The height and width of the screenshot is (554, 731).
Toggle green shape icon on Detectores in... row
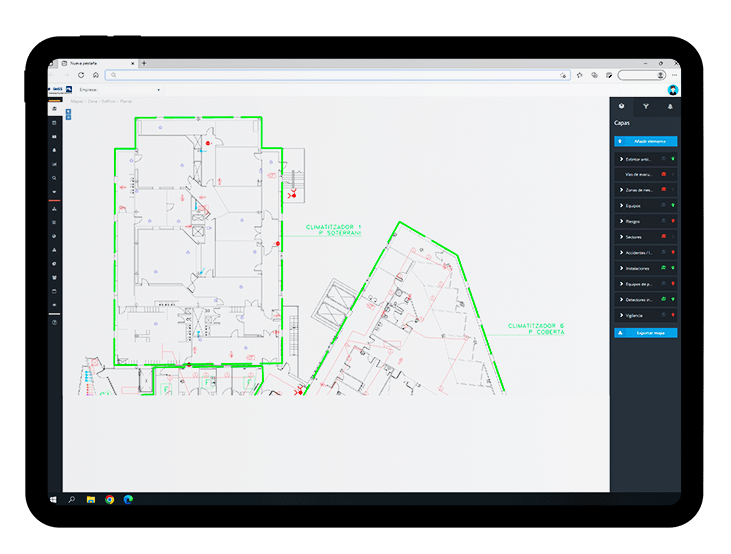663,299
